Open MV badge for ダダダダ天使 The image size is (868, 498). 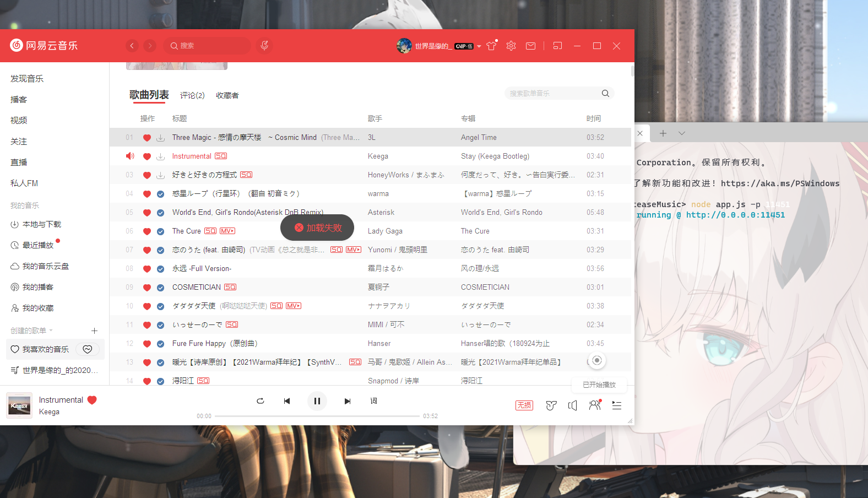[294, 306]
